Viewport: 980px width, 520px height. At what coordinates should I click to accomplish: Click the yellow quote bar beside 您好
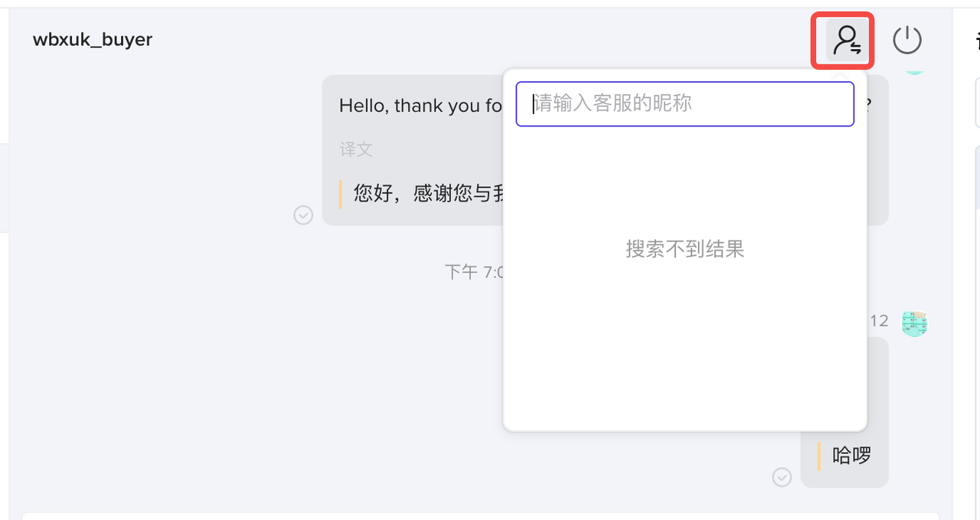pos(341,193)
